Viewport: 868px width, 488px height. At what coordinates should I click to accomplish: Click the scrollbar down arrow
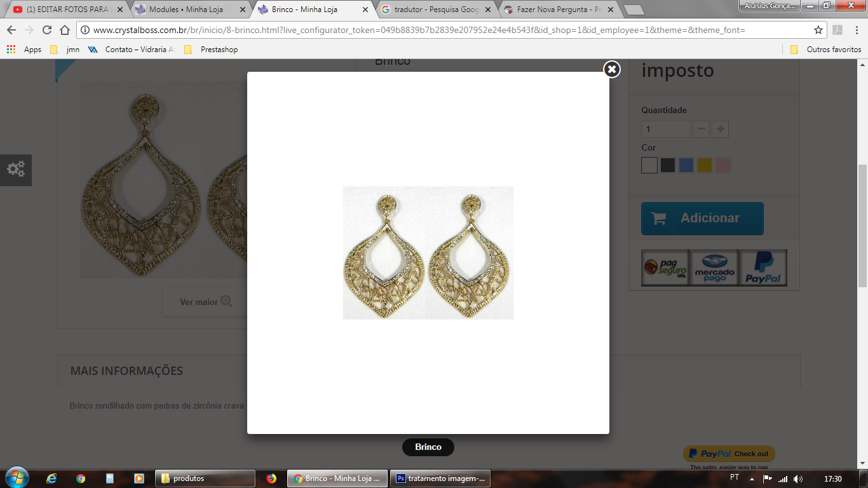tap(862, 464)
